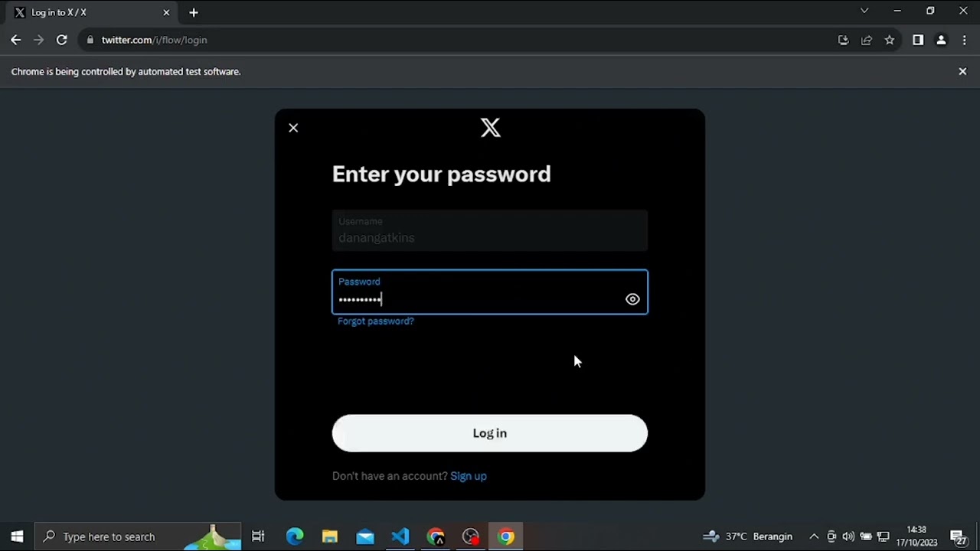Open the notification center icon
The width and height of the screenshot is (980, 551).
click(957, 536)
